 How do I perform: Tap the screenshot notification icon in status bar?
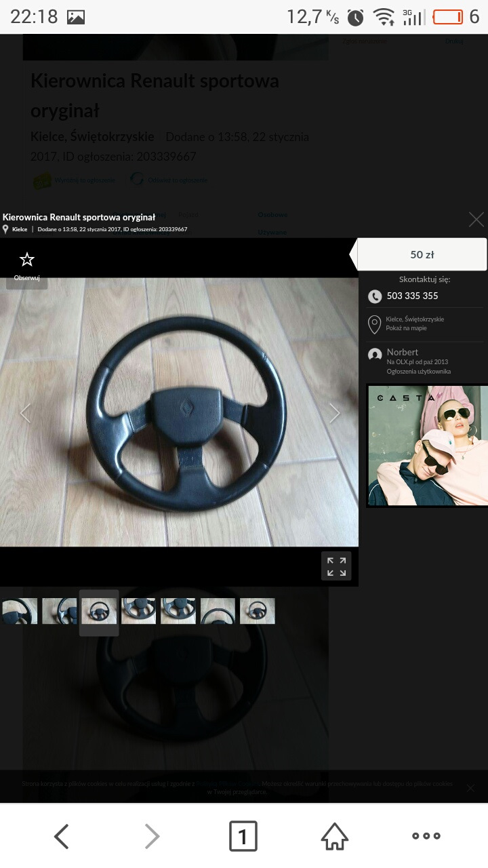pos(76,18)
